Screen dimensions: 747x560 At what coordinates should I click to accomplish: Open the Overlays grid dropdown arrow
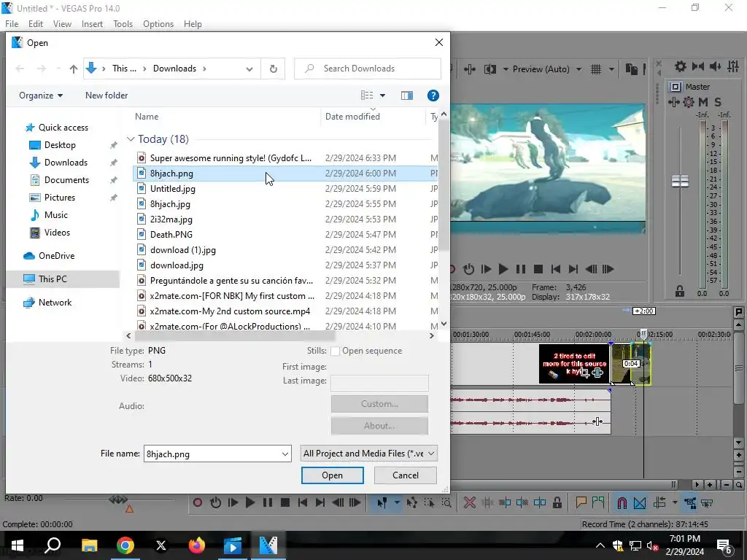[x=611, y=69]
